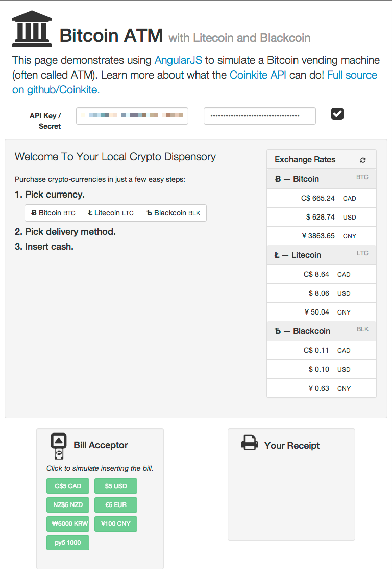
Task: Select Bitcoin BTC currency
Action: (54, 213)
